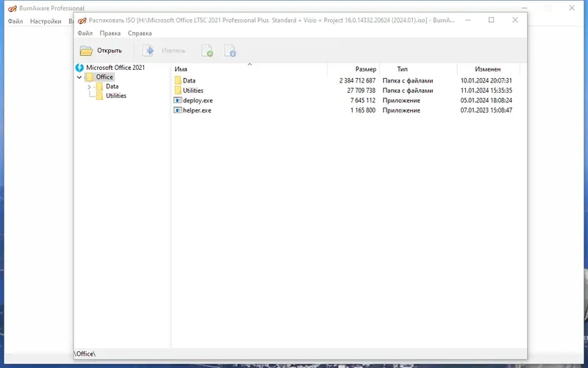Image resolution: width=588 pixels, height=368 pixels.
Task: Click the Data folder icon in file list
Action: point(178,80)
